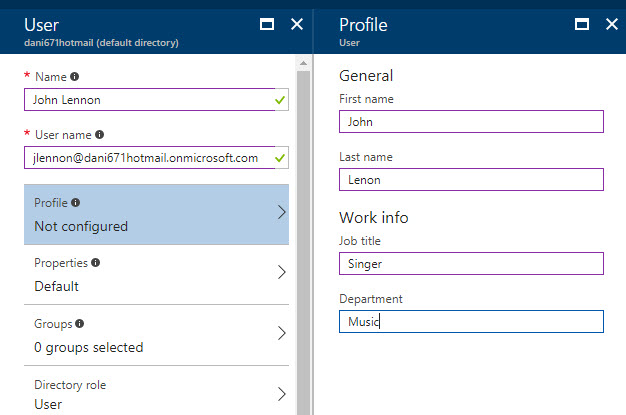The height and width of the screenshot is (415, 626).
Task: Select the Job title field with Singer
Action: click(471, 263)
